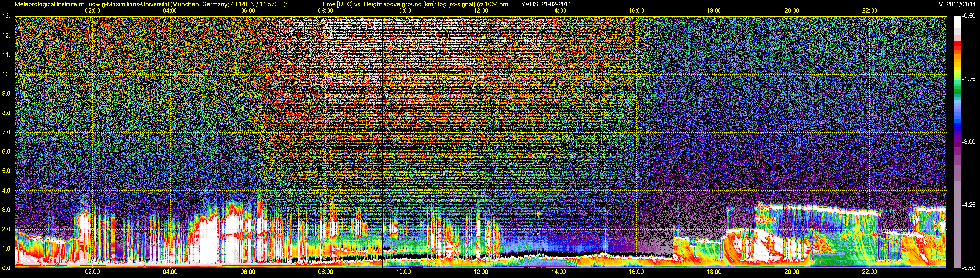Viewport: 980px width, 278px height.
Task: Pick the 7.0 height axis label
Action: tap(6, 132)
